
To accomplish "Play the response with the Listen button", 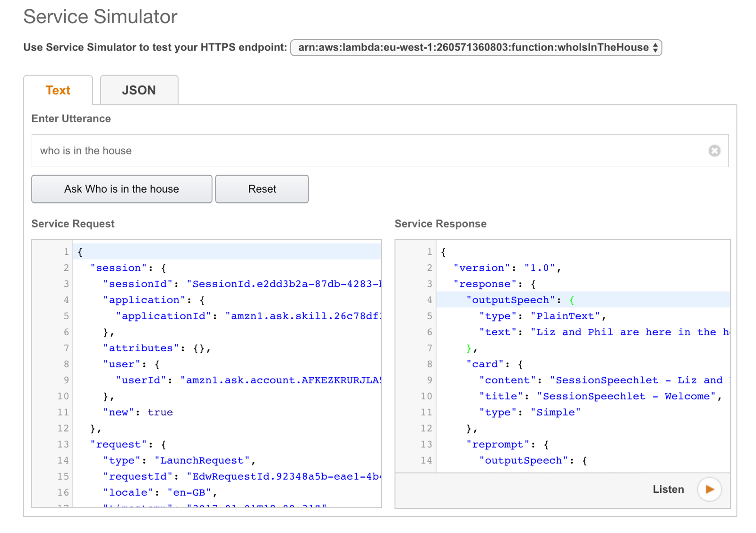I will [709, 489].
